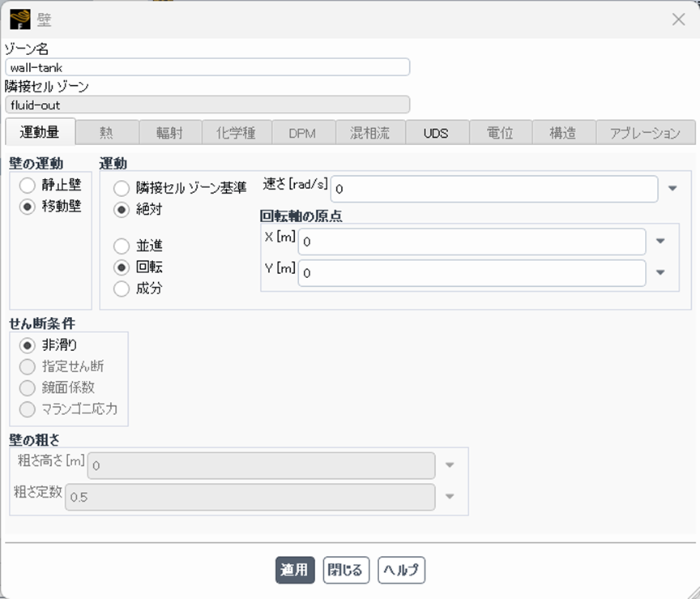Click the 速さ [rad/s] input field
The width and height of the screenshot is (700, 599).
click(494, 189)
